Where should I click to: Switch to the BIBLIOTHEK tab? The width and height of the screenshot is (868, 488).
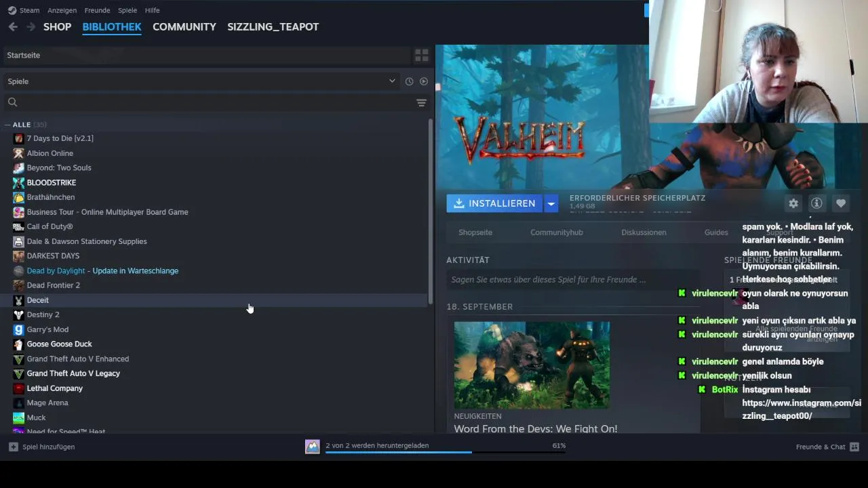point(112,26)
